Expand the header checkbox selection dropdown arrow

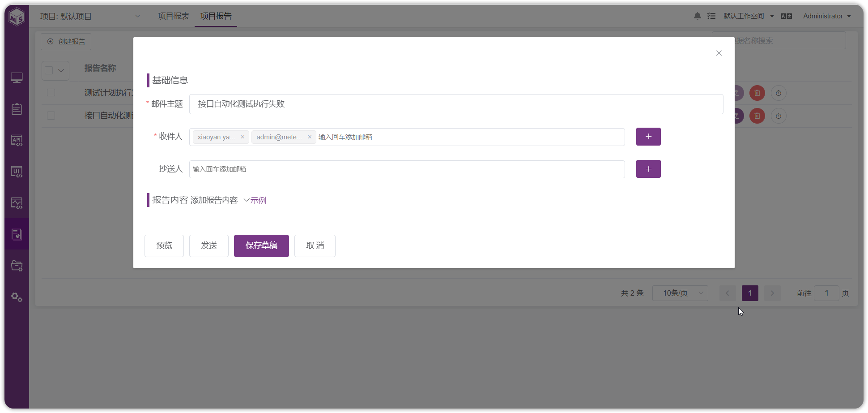pyautogui.click(x=61, y=71)
